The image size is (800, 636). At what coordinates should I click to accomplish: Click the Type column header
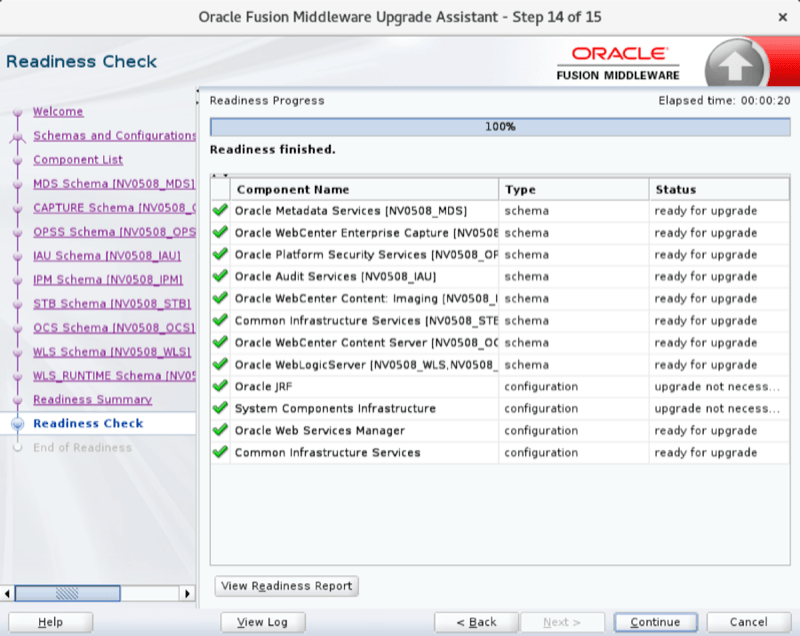(574, 189)
